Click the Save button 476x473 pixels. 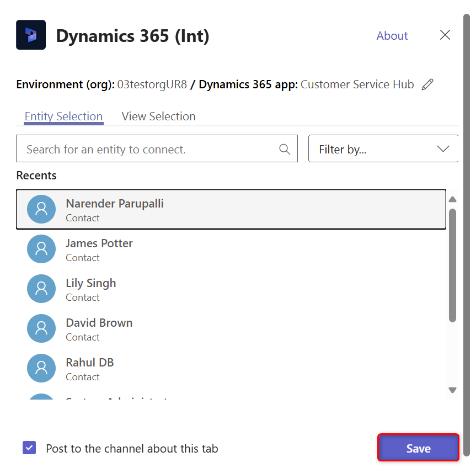[x=418, y=448]
